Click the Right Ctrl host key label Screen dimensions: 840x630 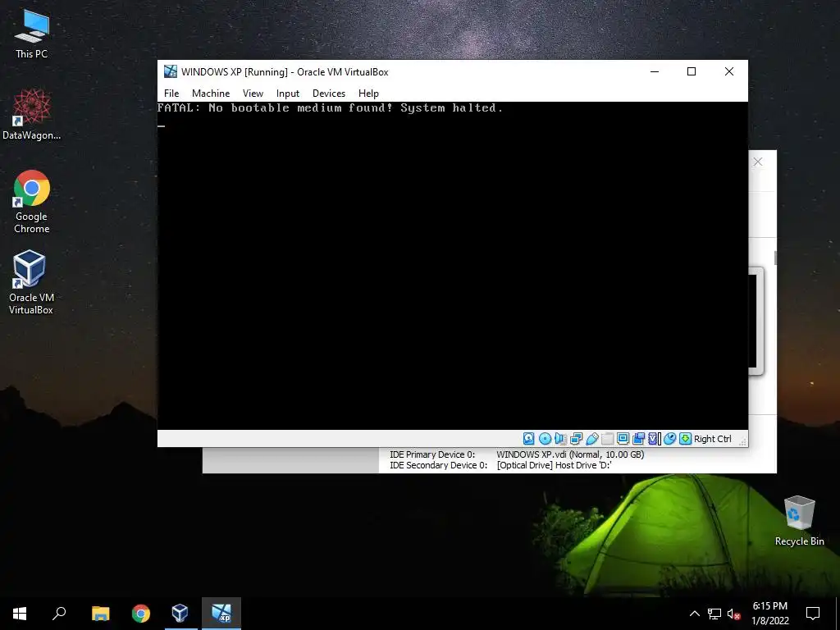coord(713,439)
